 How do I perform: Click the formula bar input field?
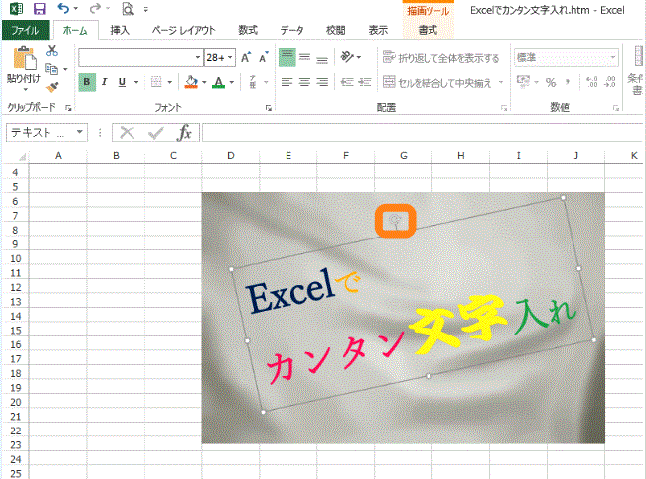pos(423,133)
